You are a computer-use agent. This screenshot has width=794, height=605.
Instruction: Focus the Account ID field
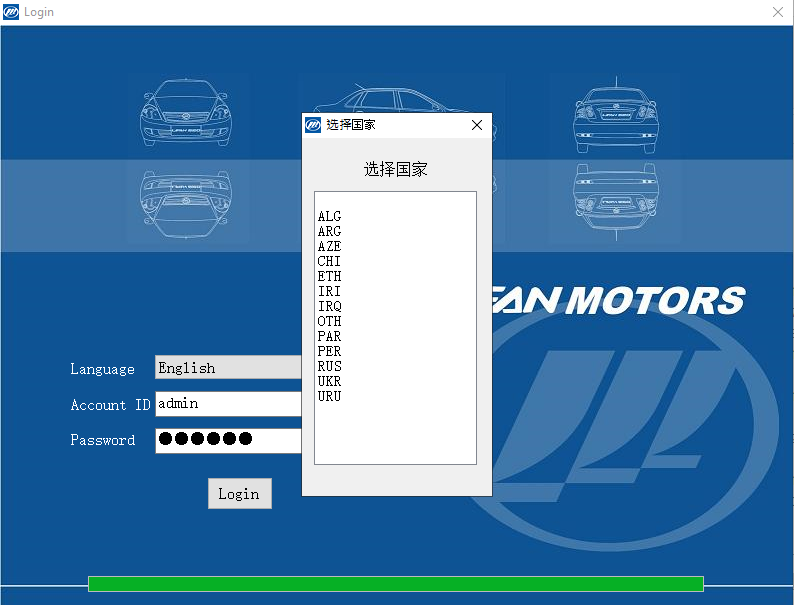tap(228, 404)
